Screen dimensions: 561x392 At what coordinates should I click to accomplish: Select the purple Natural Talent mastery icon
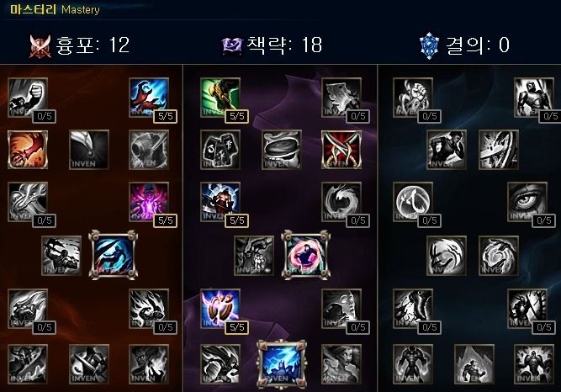coord(149,202)
